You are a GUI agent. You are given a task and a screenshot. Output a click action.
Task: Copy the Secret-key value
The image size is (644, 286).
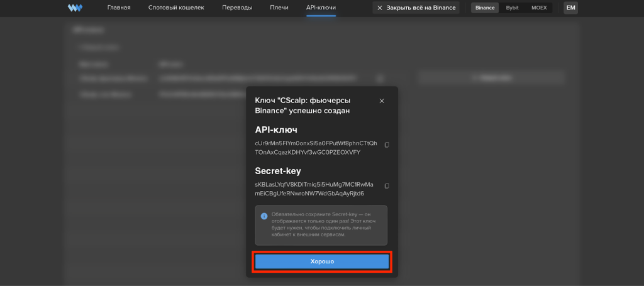(387, 186)
